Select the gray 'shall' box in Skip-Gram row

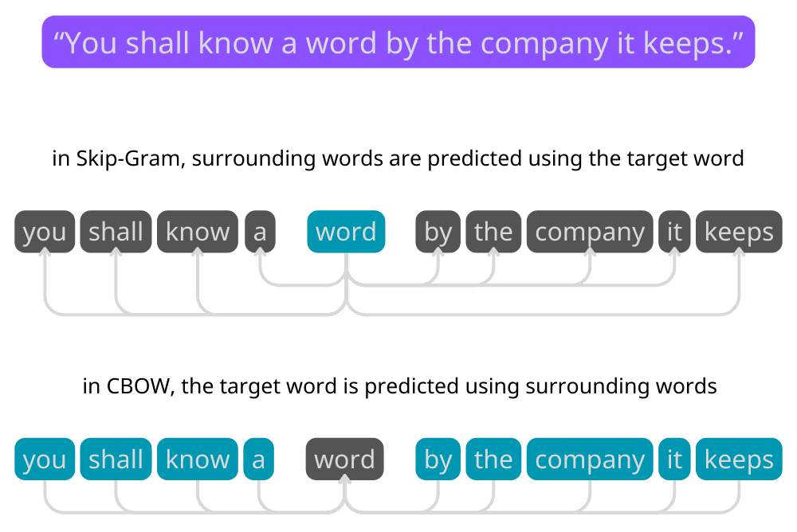tap(116, 232)
